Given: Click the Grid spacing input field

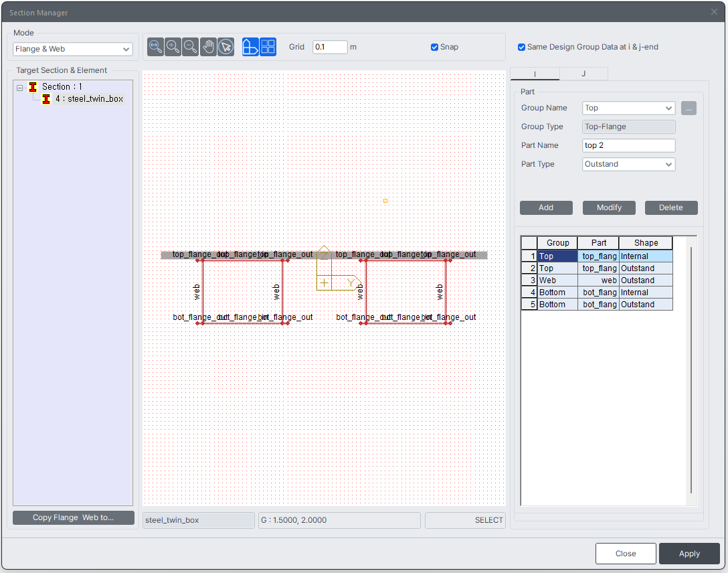Looking at the screenshot, I should [330, 47].
